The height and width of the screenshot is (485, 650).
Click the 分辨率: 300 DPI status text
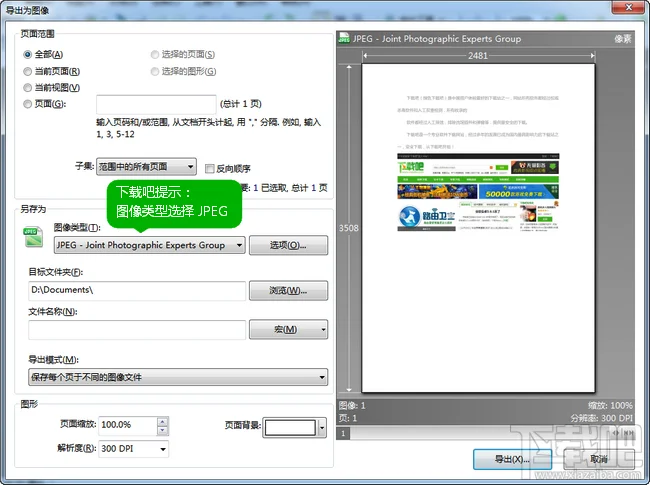[x=602, y=418]
